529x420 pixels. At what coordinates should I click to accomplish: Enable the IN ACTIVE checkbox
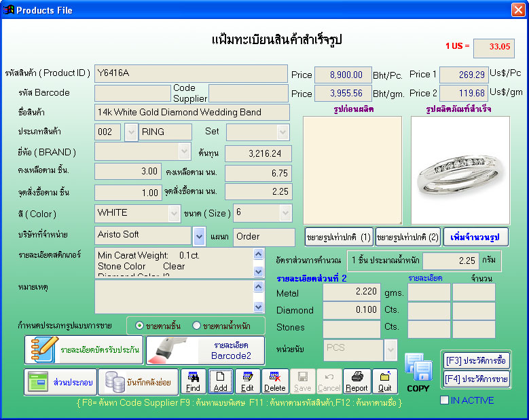(445, 400)
